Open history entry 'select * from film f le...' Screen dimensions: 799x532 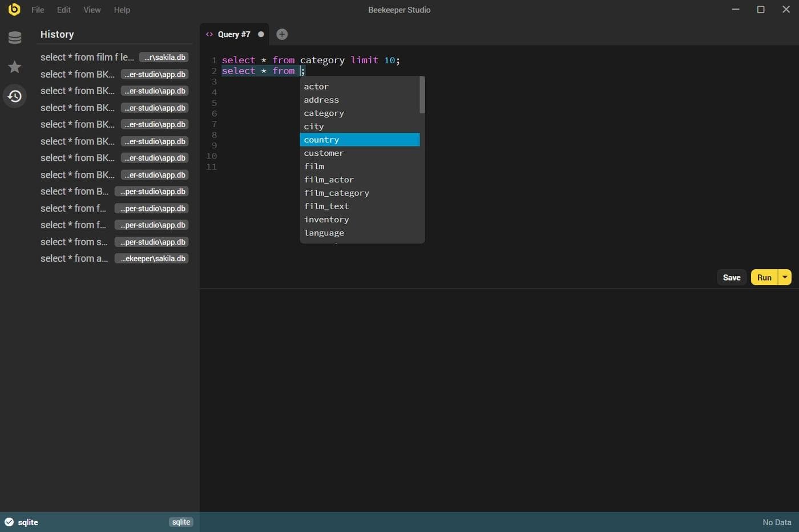tap(87, 57)
